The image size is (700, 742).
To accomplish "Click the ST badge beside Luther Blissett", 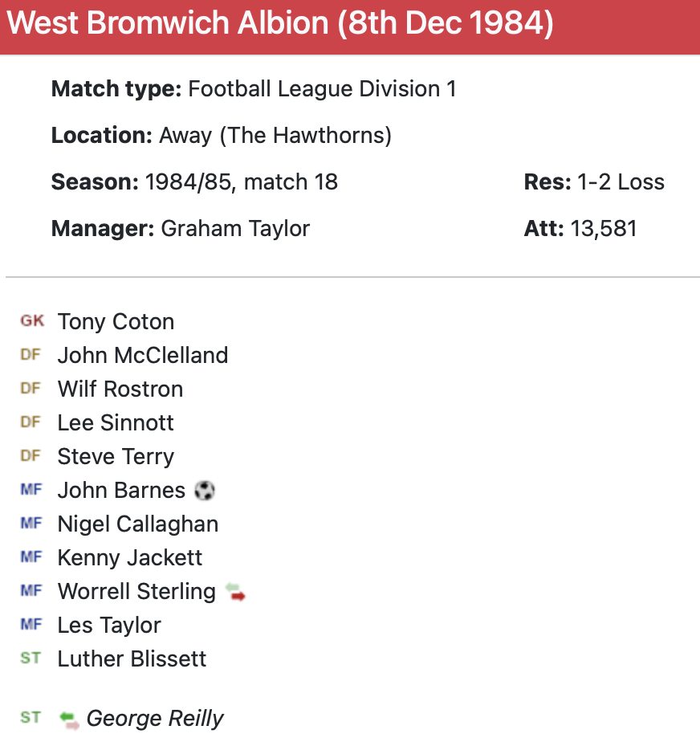I will click(x=31, y=658).
